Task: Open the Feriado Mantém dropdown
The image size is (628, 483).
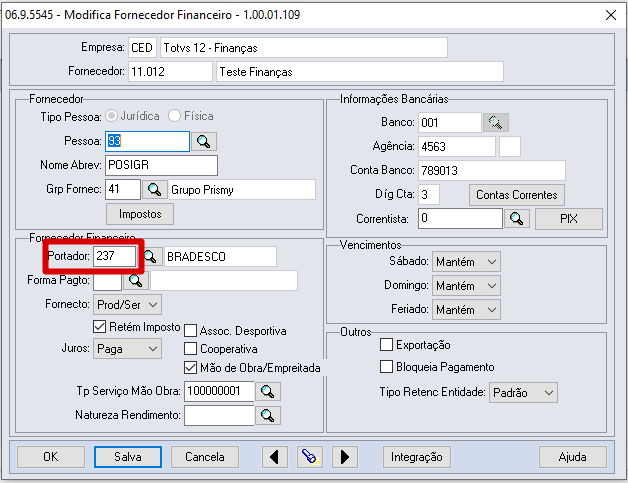Action: coord(466,310)
